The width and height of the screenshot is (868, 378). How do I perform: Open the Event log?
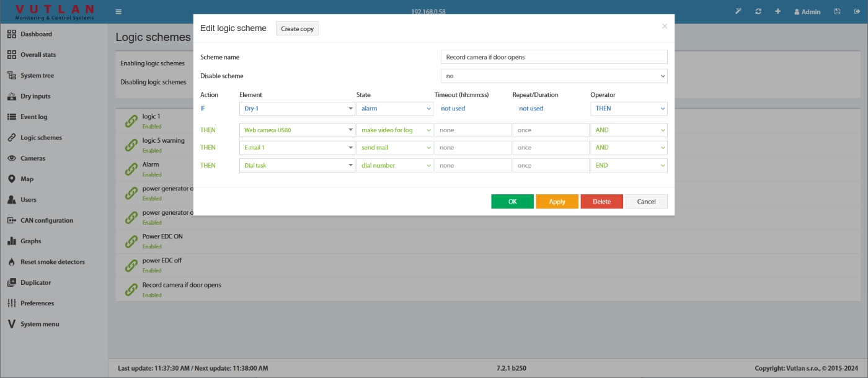coord(37,117)
